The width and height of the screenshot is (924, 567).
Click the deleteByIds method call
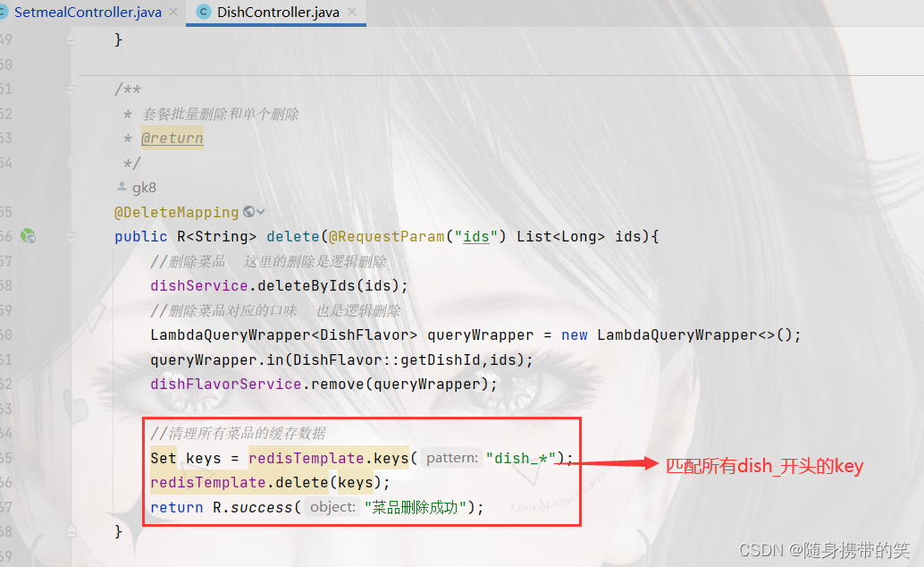pyautogui.click(x=307, y=286)
